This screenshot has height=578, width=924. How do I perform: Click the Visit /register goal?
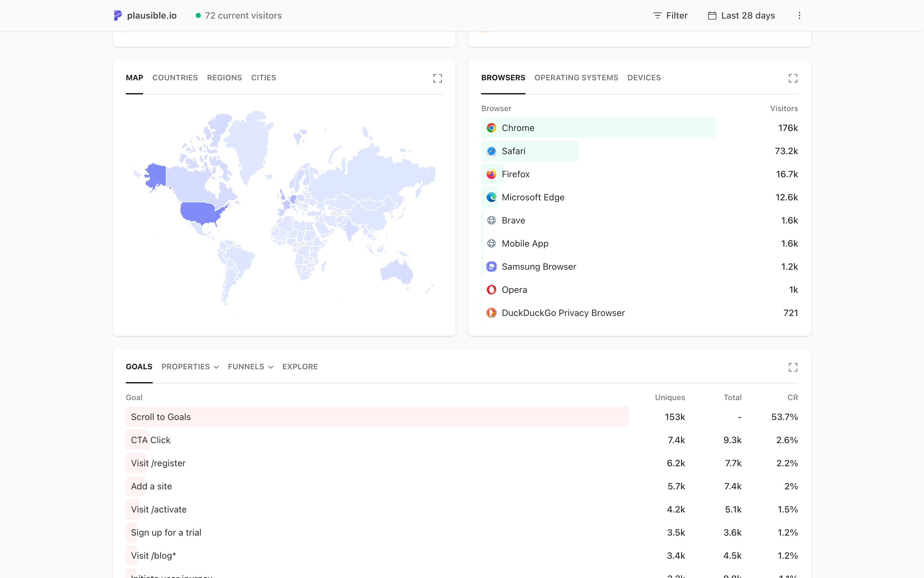tap(158, 463)
